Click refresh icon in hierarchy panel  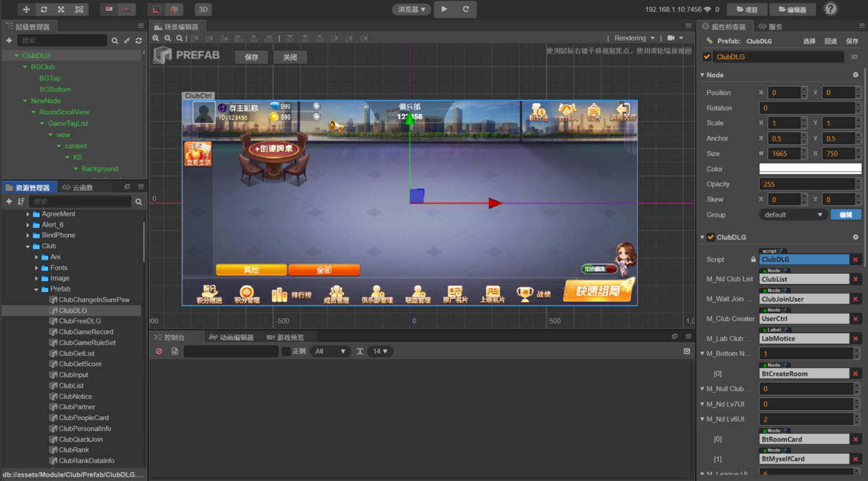click(138, 41)
